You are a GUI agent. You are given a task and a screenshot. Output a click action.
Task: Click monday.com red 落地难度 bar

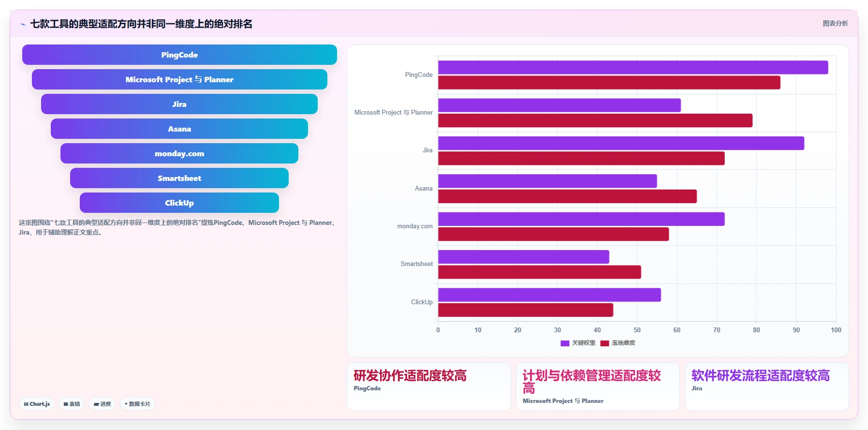tap(554, 234)
